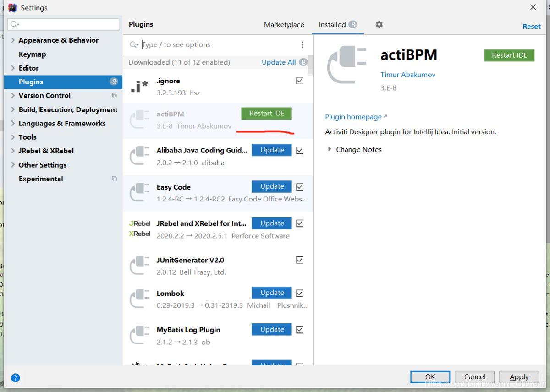Click Update All plugins link

(x=279, y=62)
